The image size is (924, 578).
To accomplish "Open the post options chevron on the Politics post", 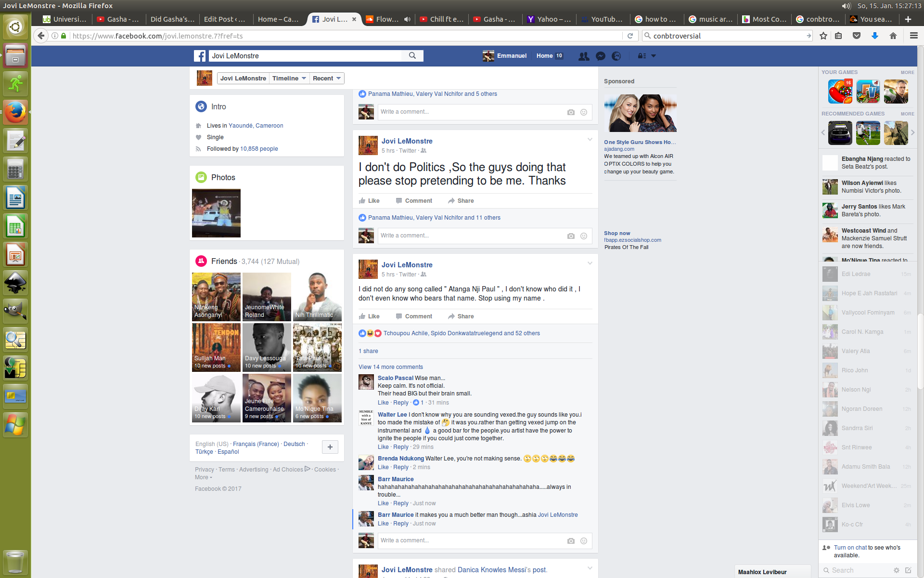I will (x=590, y=140).
